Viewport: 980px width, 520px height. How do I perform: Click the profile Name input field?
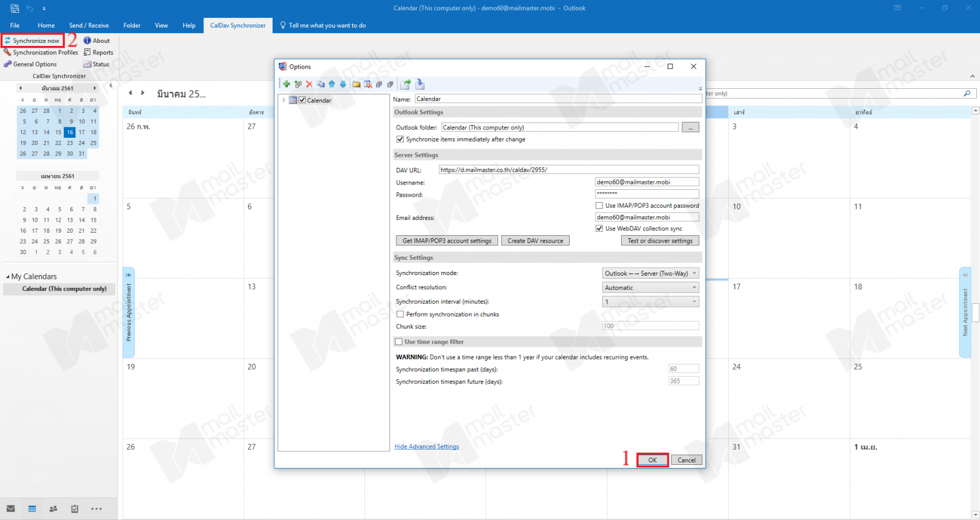(x=559, y=99)
